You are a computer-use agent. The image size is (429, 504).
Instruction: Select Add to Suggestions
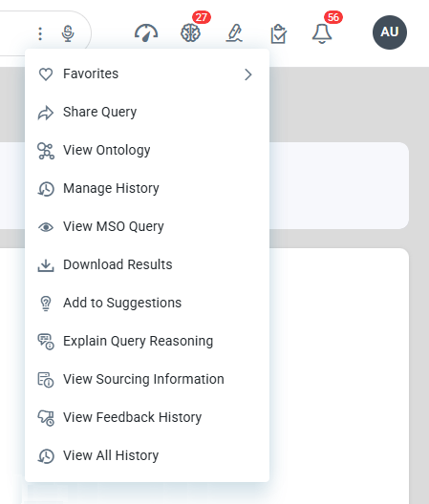tap(147, 304)
